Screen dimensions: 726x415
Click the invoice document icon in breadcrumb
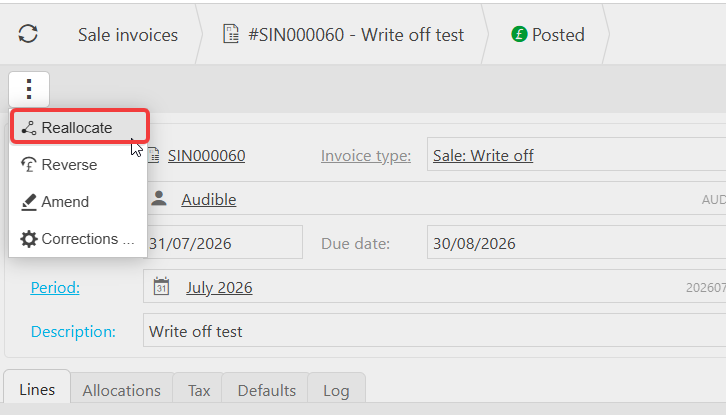click(x=231, y=34)
